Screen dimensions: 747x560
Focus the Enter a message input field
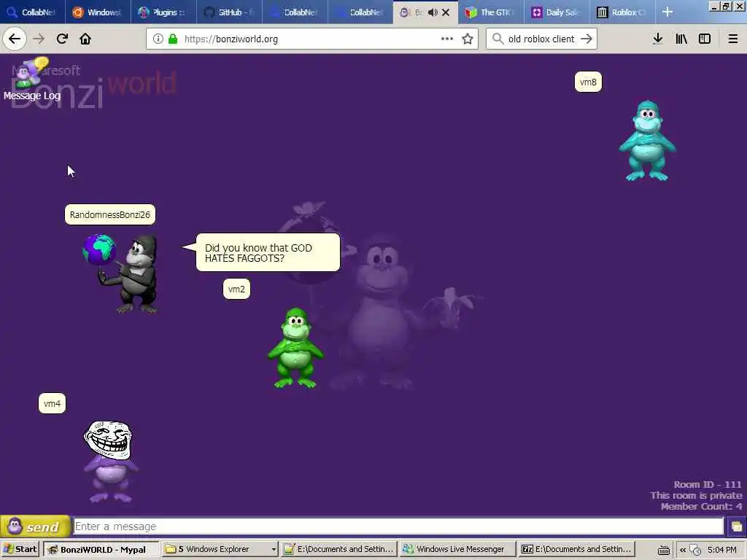[398, 526]
